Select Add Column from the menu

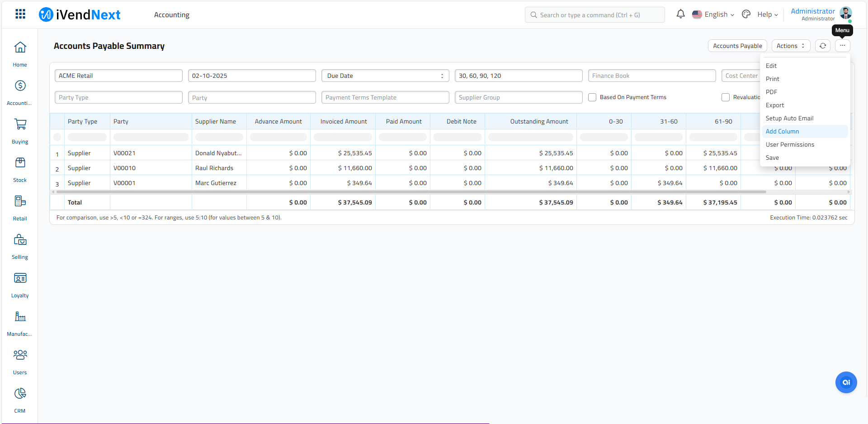[782, 131]
